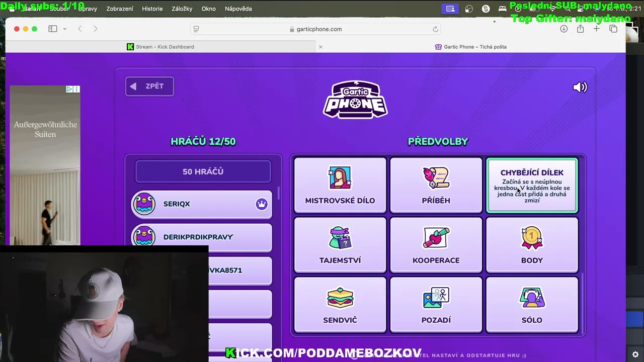The image size is (644, 362).
Task: Select the Mistrovské dílo preset
Action: pos(340,185)
